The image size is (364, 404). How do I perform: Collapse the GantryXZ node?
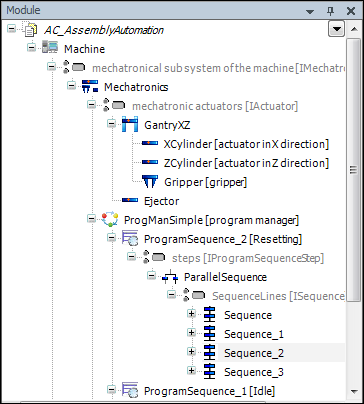pyautogui.click(x=111, y=124)
